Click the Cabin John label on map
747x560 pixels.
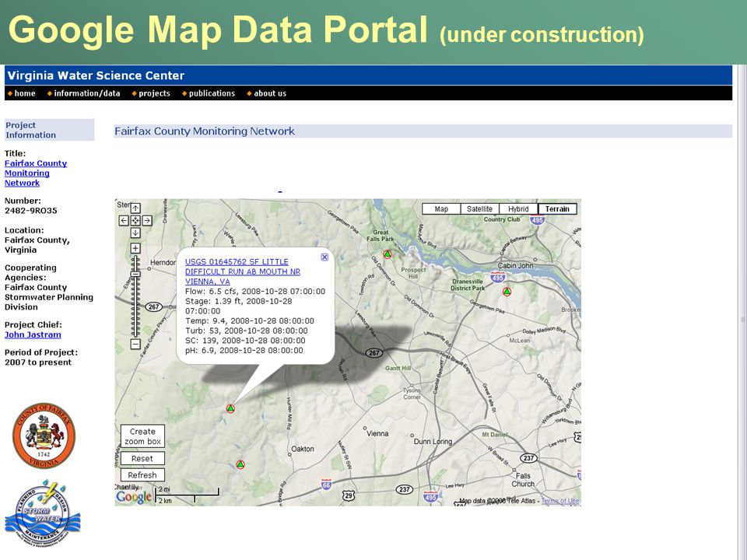pyautogui.click(x=515, y=266)
